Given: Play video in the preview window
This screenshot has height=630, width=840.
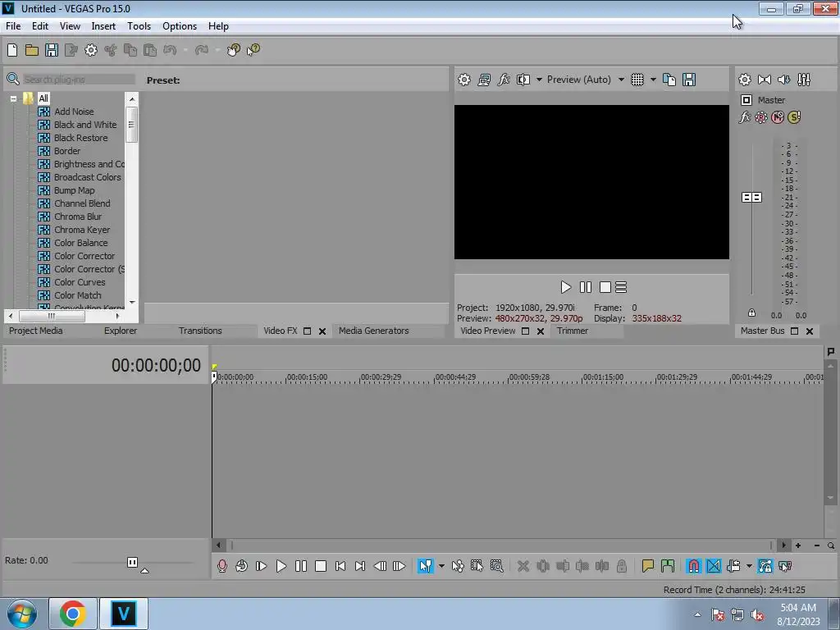Looking at the screenshot, I should pos(566,288).
